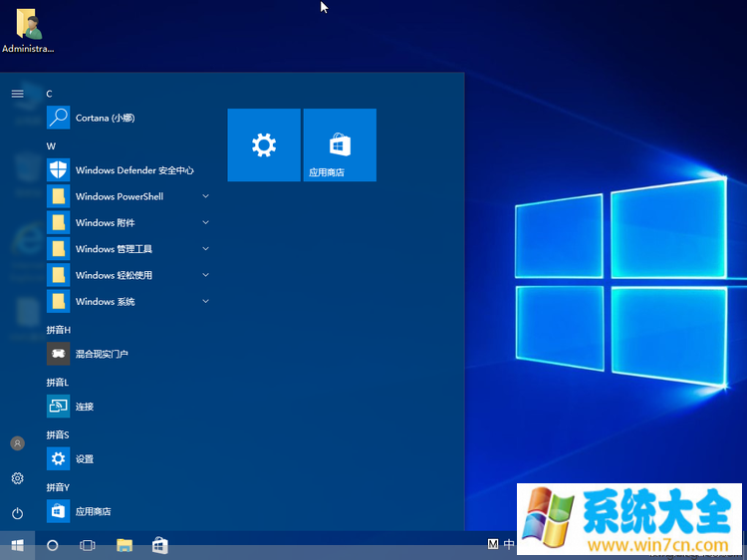
Task: Open 设置 from the app list
Action: (128, 458)
